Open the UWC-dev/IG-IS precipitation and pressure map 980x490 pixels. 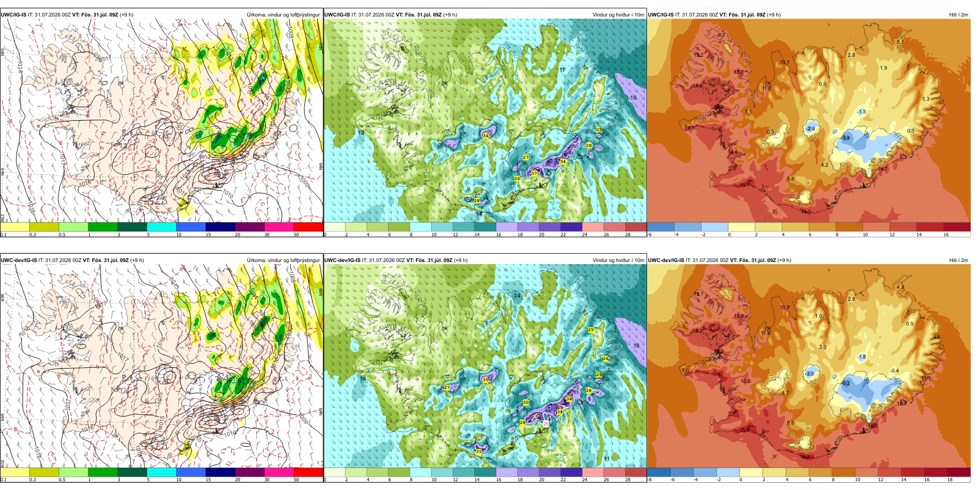point(162,368)
